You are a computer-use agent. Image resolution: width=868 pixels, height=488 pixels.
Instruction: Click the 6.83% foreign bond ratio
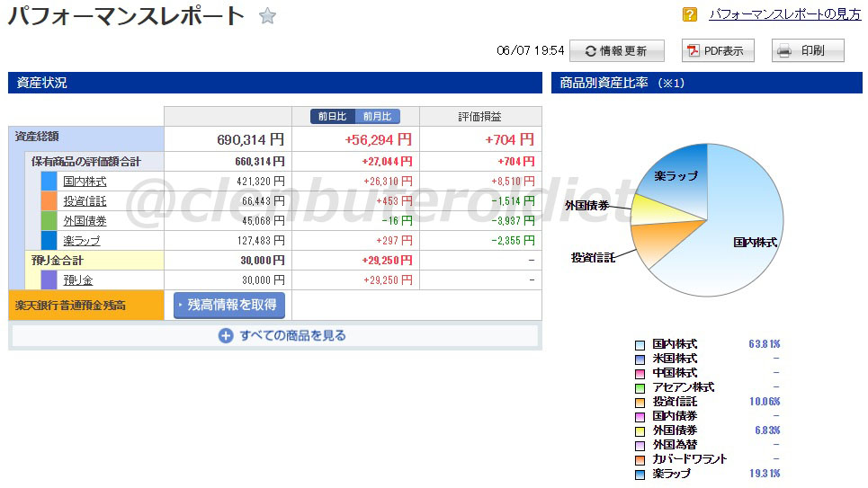point(767,430)
